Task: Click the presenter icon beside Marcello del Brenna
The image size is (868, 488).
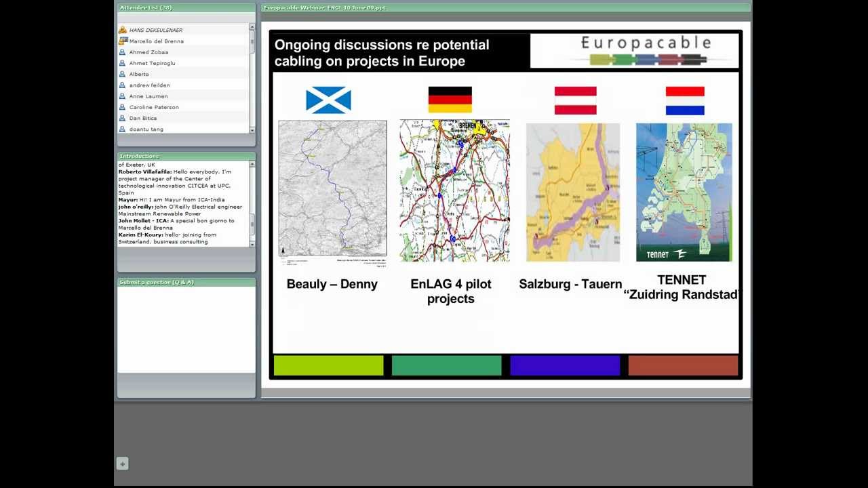Action: tap(123, 41)
